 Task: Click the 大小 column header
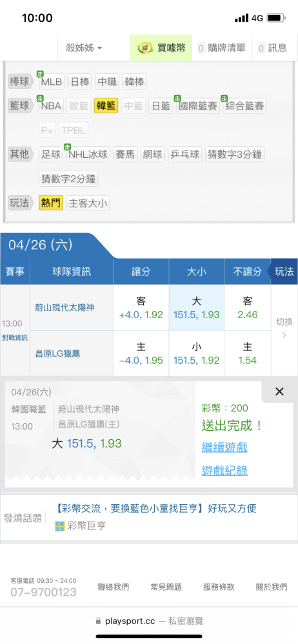196,272
